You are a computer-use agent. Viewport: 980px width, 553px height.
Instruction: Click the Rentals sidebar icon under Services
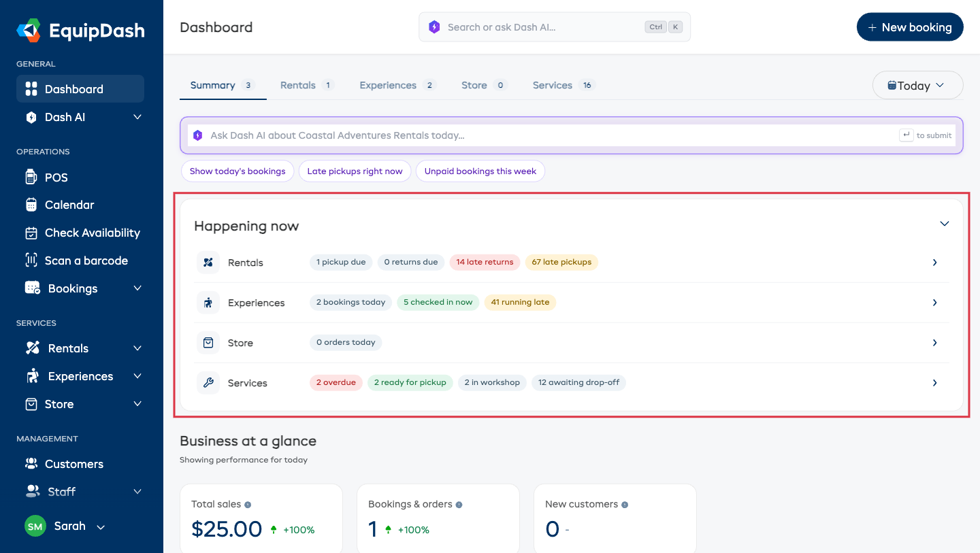coord(32,348)
